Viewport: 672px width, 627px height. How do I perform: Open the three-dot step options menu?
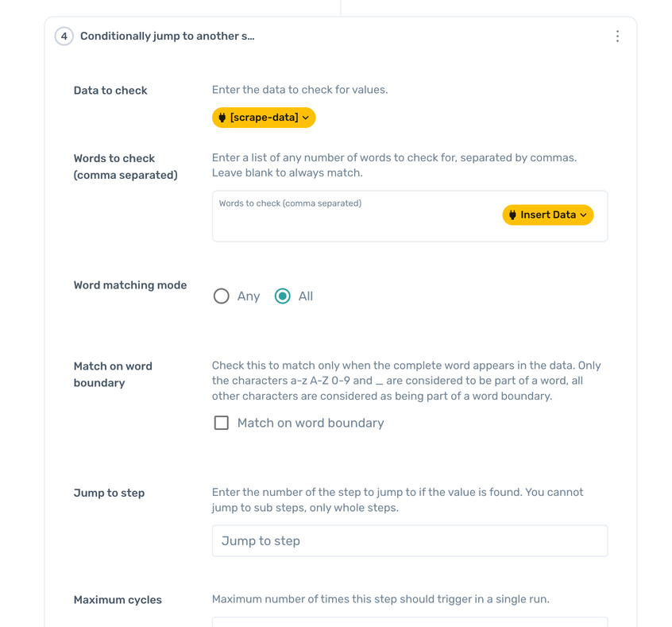coord(617,37)
